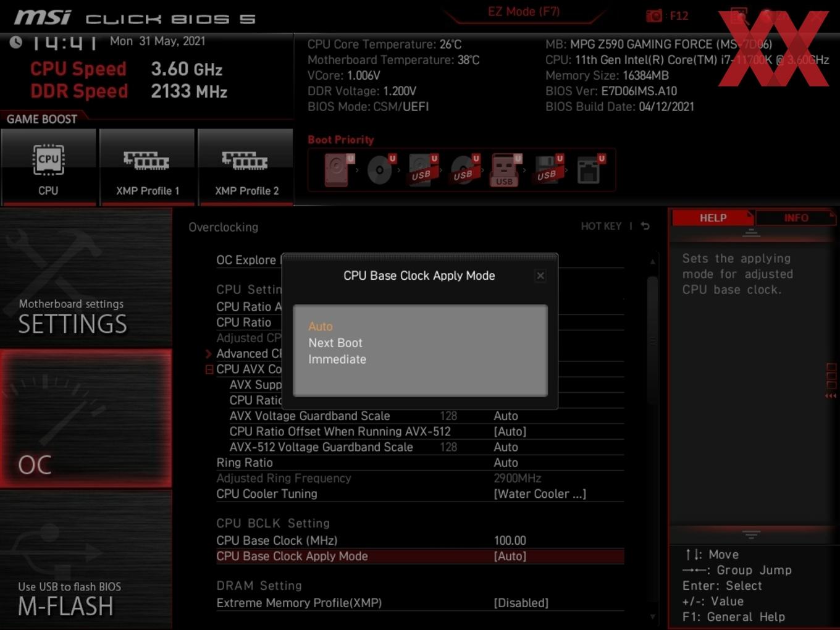Enable GAME BOOST CPU button
The width and height of the screenshot is (840, 630).
click(x=48, y=167)
